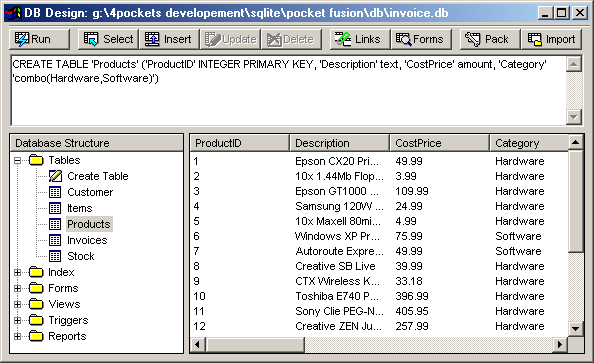Expand the Reports tree node
Screen dimensions: 594x363
coord(17,336)
